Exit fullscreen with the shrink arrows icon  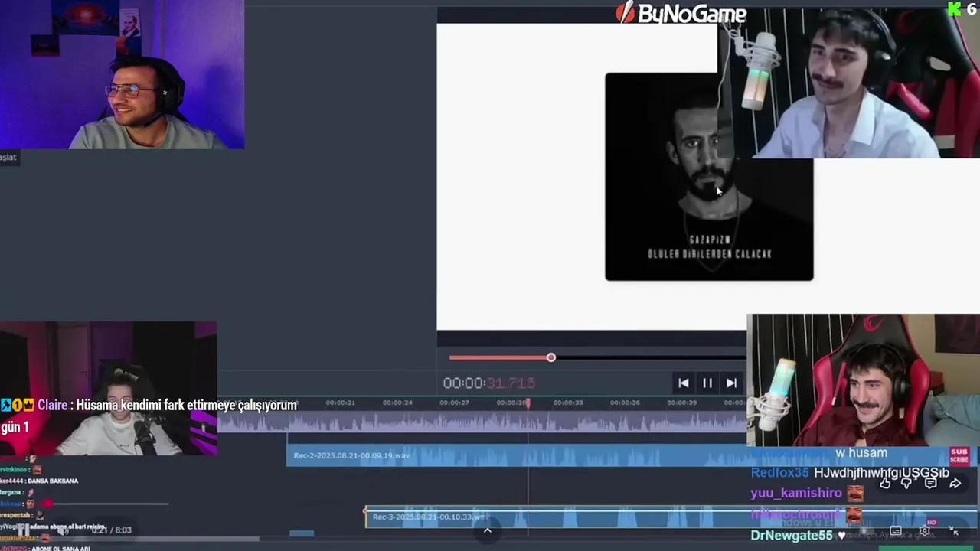[x=954, y=530]
